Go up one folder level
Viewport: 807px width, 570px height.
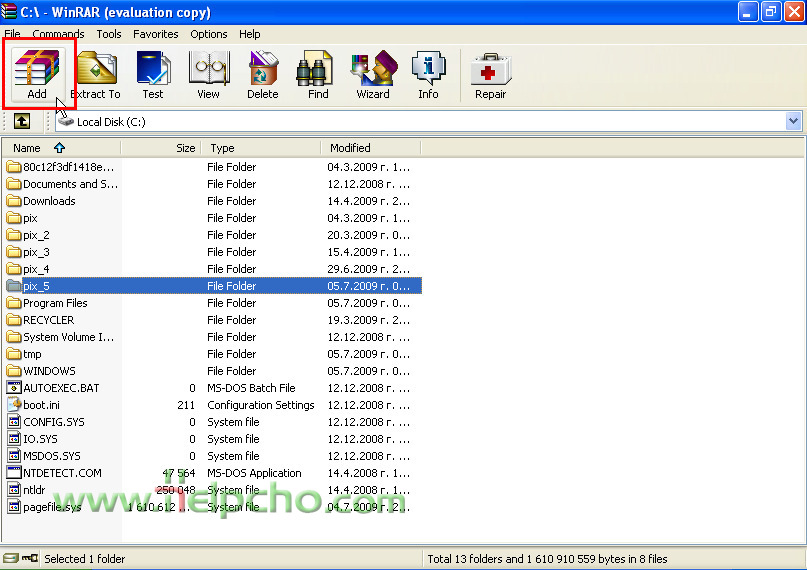pyautogui.click(x=22, y=121)
